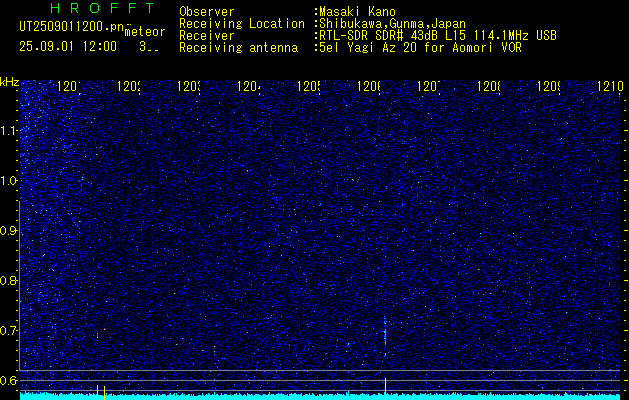
Task: Click the small red echo dot near 1201
Action: [x=97, y=335]
